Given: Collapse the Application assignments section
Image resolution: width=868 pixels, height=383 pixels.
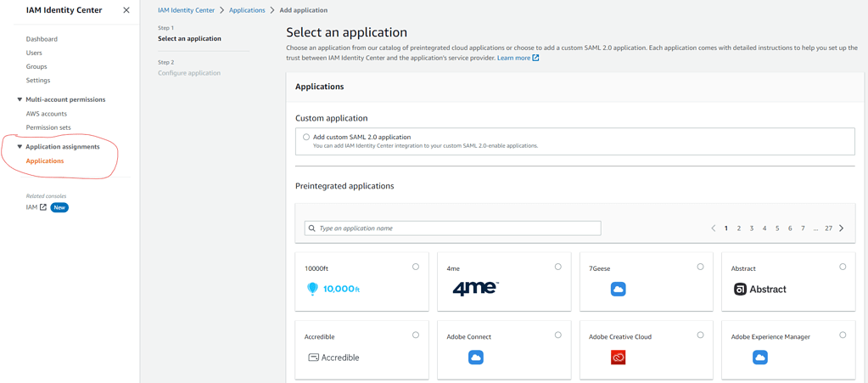Looking at the screenshot, I should [x=20, y=147].
